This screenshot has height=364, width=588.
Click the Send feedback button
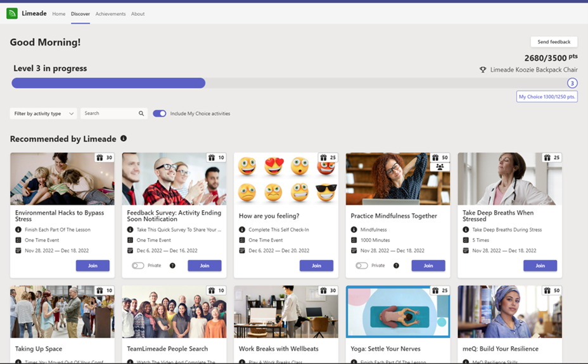coord(554,42)
